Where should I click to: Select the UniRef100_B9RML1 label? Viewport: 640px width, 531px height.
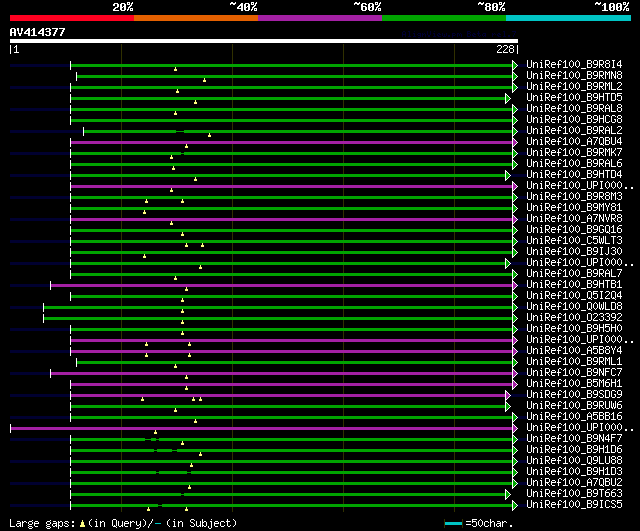pyautogui.click(x=574, y=362)
